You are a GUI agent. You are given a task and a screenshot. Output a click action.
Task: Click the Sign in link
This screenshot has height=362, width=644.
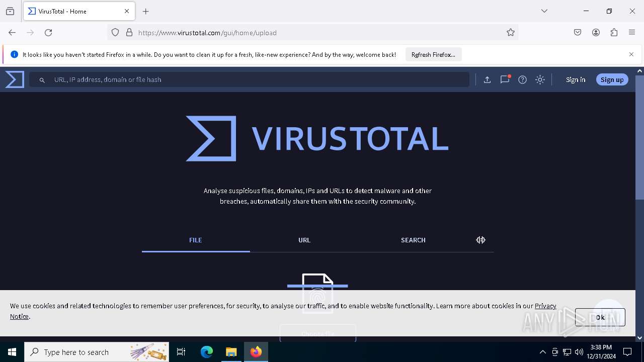576,79
